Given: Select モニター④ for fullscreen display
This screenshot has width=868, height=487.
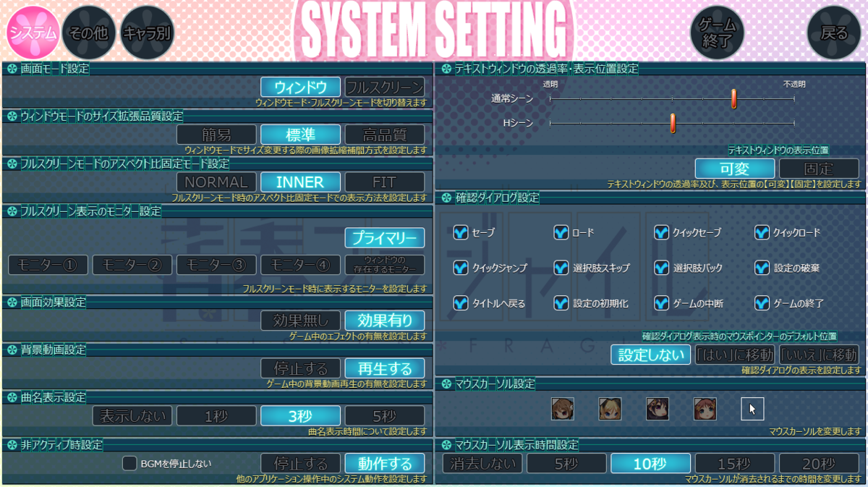Looking at the screenshot, I should [x=301, y=265].
